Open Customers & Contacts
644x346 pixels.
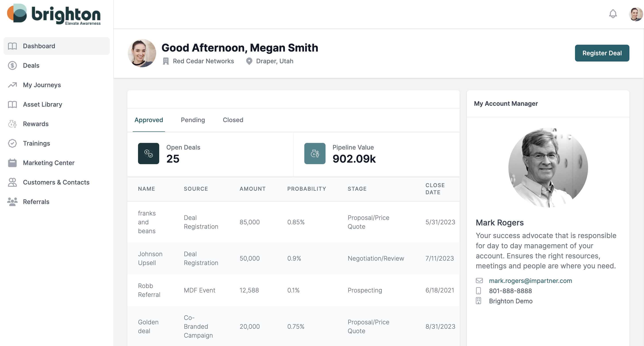56,182
